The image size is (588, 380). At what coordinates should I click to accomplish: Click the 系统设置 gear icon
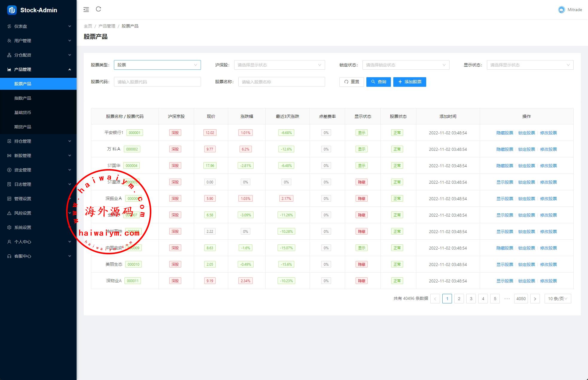pos(9,227)
